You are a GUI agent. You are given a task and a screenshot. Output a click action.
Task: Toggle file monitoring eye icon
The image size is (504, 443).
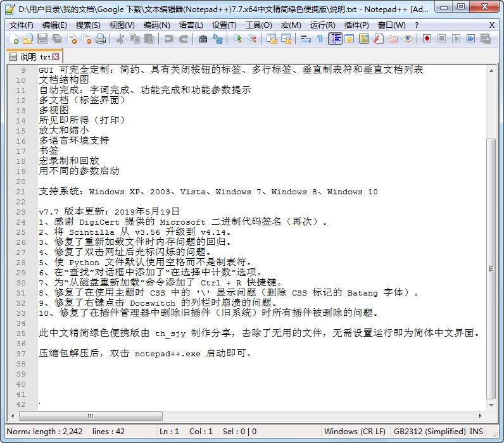(x=408, y=39)
